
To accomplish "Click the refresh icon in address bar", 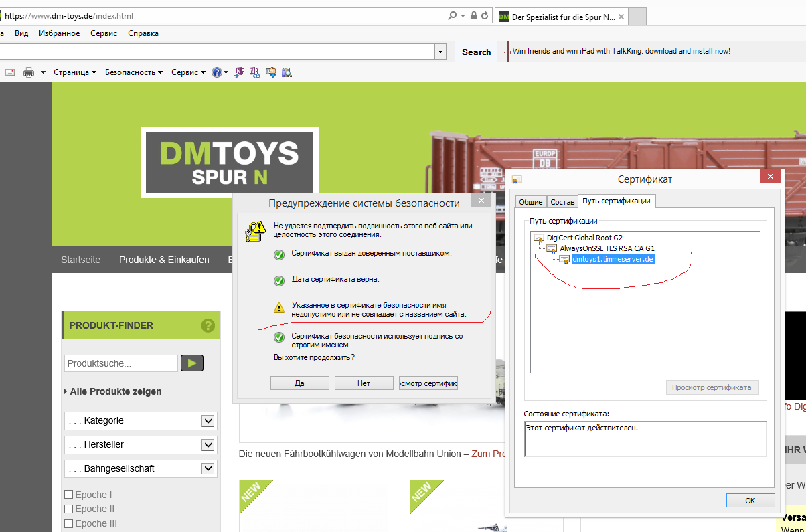I will click(485, 15).
